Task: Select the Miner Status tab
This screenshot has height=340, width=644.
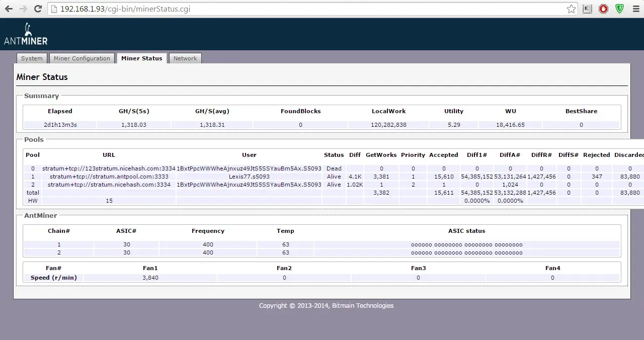Action: (142, 58)
